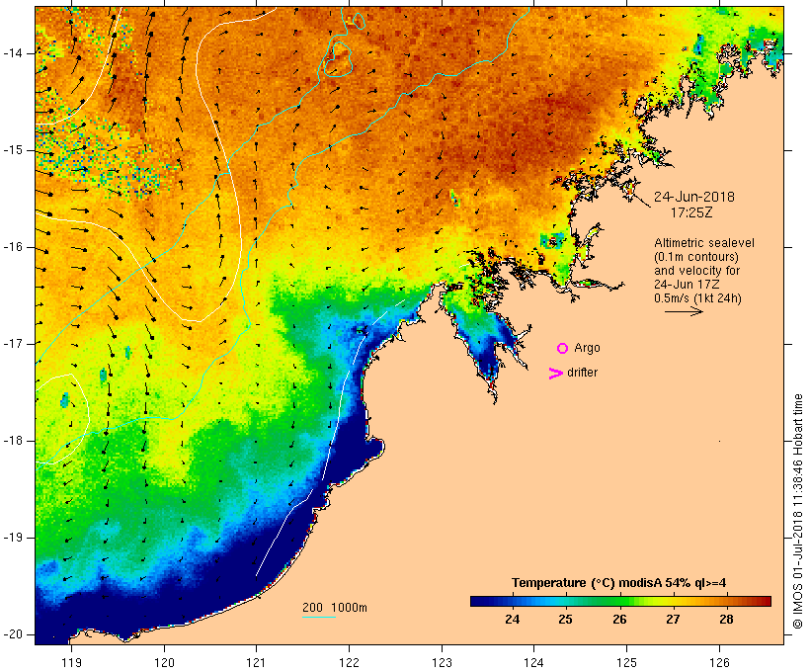Click the longitude label '121'
Screen dimensions: 810x672
(256, 662)
